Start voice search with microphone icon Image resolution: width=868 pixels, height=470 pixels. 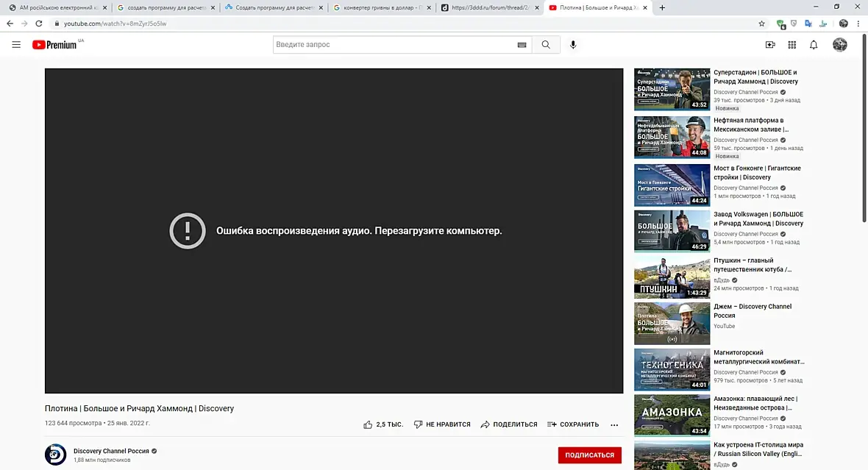tap(573, 45)
